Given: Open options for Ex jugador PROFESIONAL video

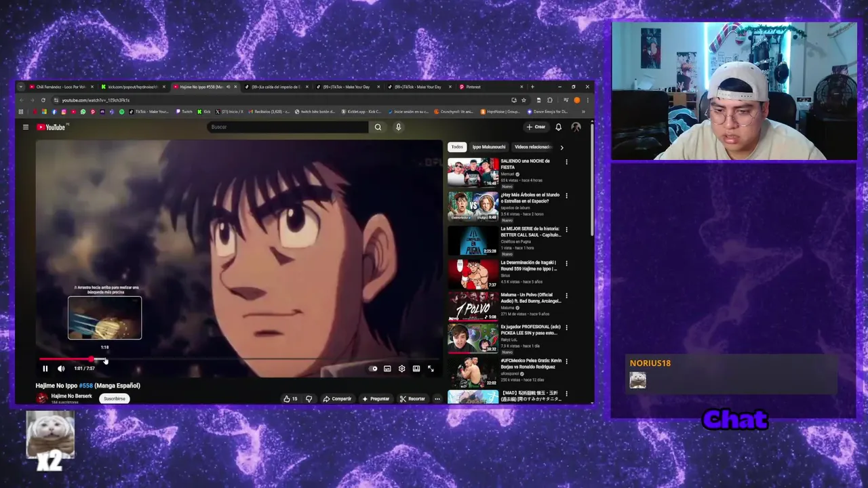Looking at the screenshot, I should pos(566,328).
